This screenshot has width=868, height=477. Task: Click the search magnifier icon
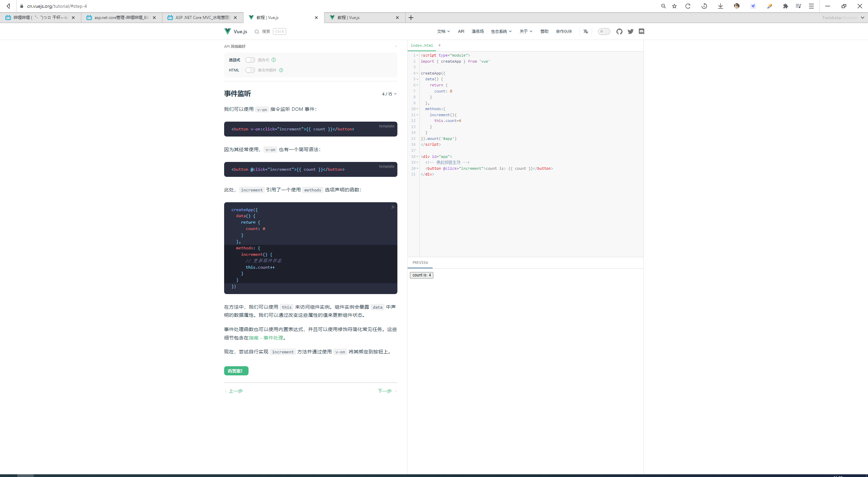tap(257, 32)
